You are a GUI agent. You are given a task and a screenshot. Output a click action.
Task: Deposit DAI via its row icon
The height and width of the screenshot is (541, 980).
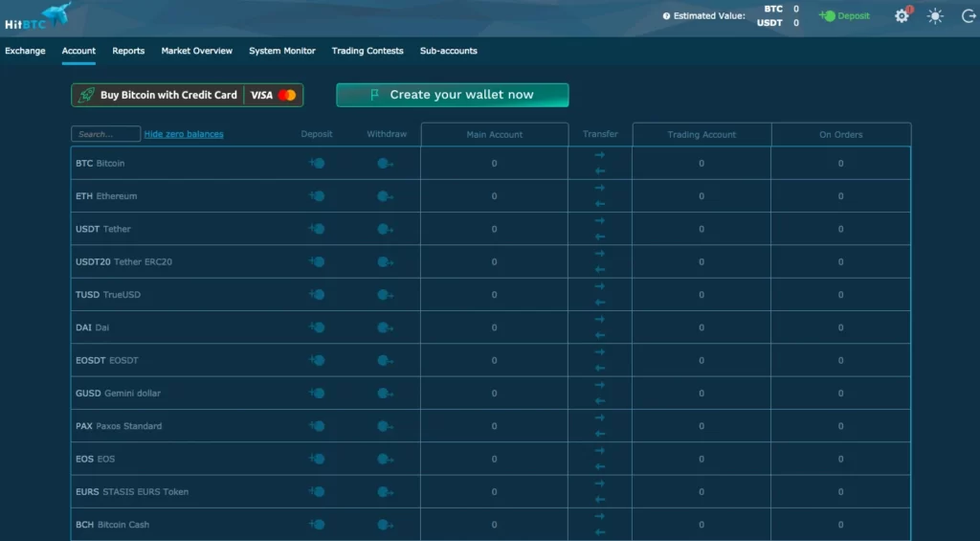click(x=317, y=327)
